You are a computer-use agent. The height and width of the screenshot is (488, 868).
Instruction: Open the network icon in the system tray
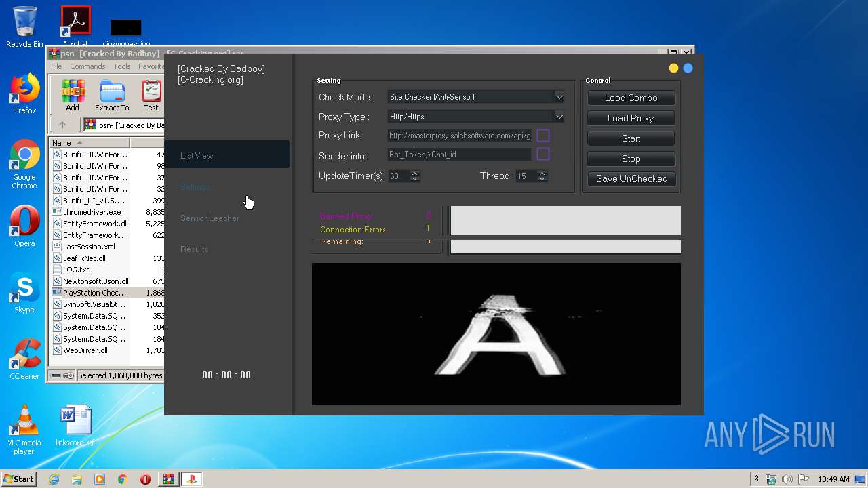pyautogui.click(x=771, y=479)
